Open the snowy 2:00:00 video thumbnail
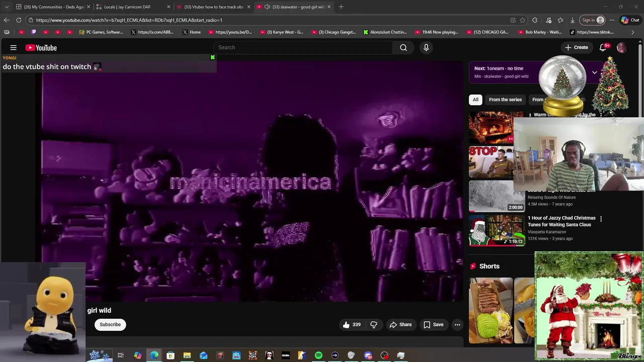Screen dimensions: 644x362 tap(497, 196)
